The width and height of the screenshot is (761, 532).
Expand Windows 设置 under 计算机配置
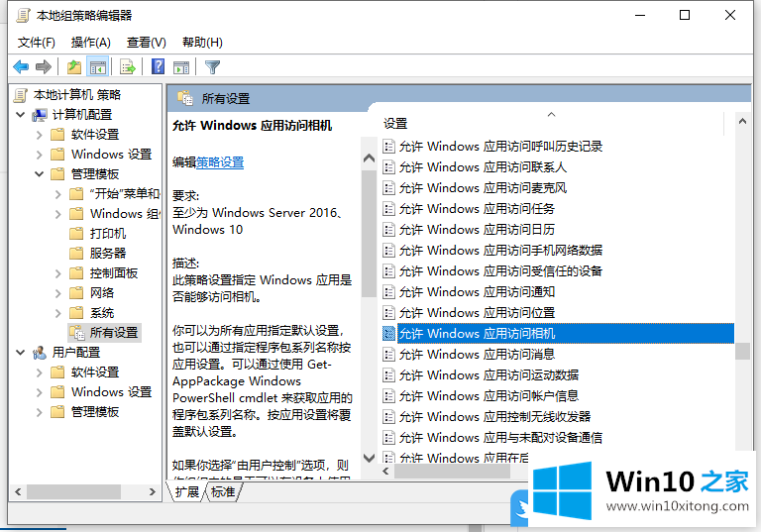click(40, 155)
